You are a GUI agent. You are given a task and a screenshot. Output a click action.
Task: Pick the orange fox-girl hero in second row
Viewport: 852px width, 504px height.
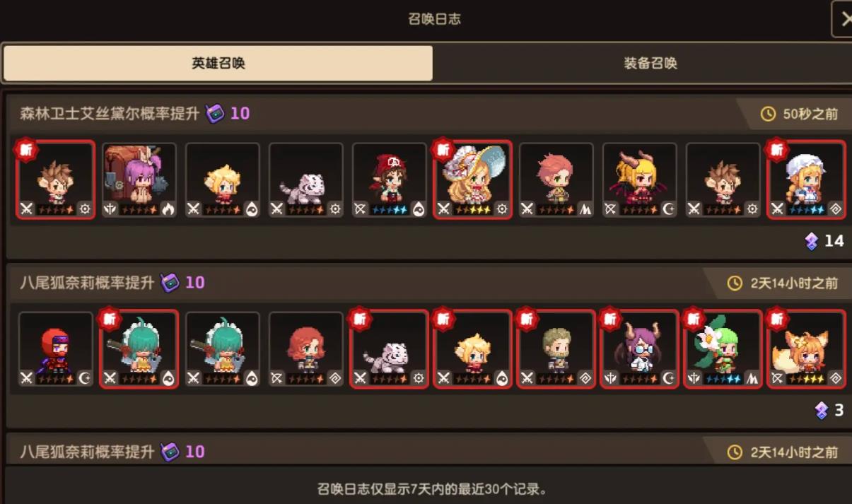pyautogui.click(x=807, y=350)
